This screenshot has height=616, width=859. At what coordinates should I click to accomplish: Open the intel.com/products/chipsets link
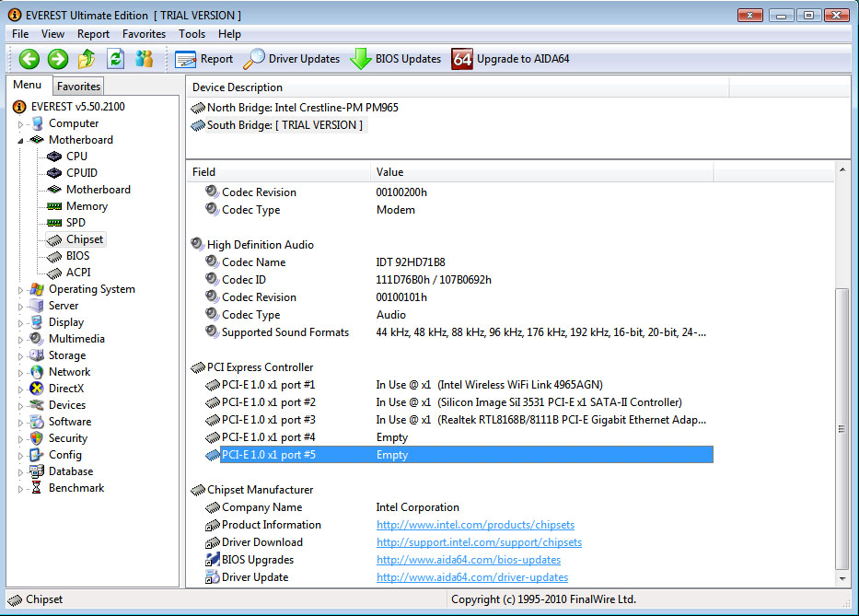point(475,525)
